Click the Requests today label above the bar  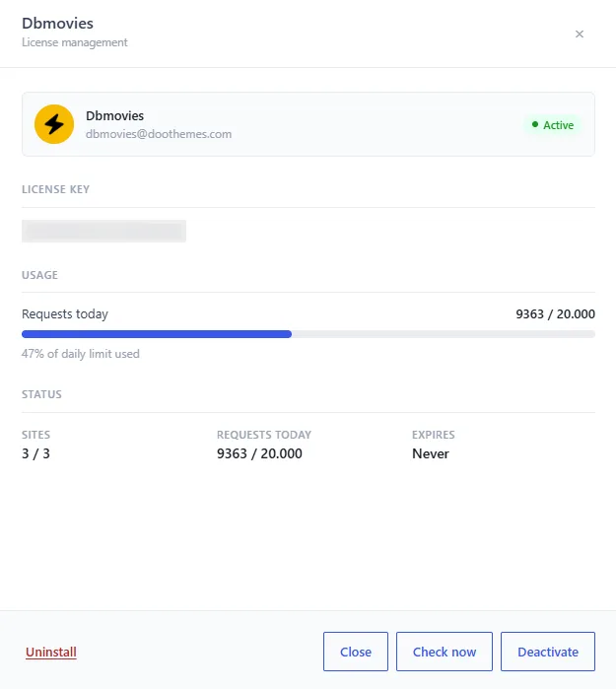click(65, 314)
